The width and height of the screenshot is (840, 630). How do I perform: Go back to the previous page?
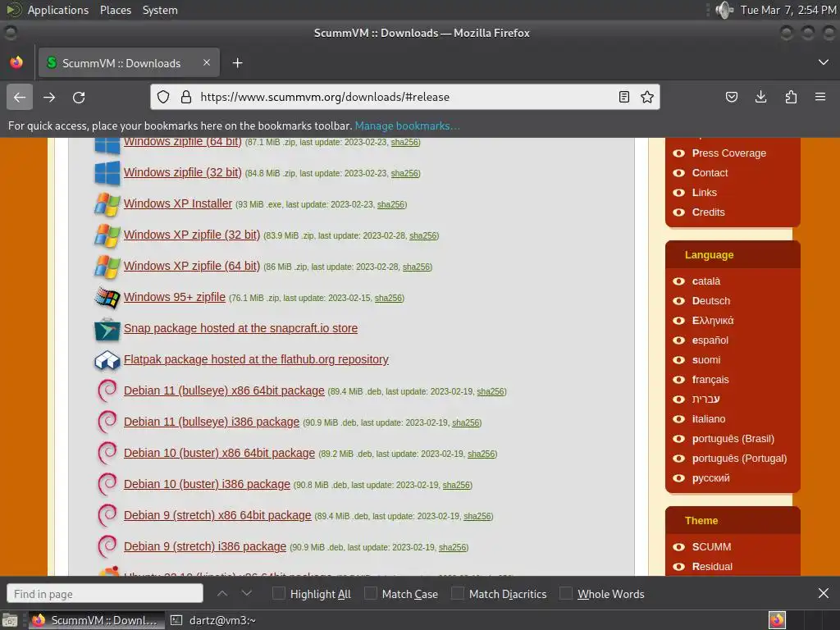click(x=20, y=97)
